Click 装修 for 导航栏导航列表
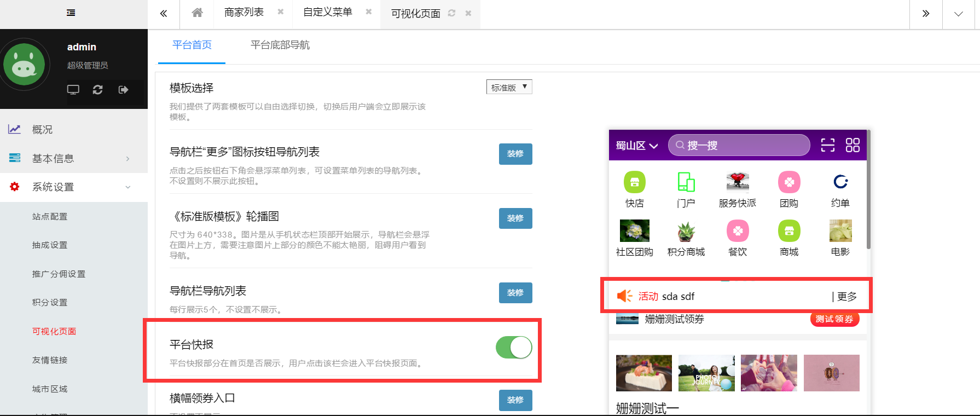 (515, 293)
